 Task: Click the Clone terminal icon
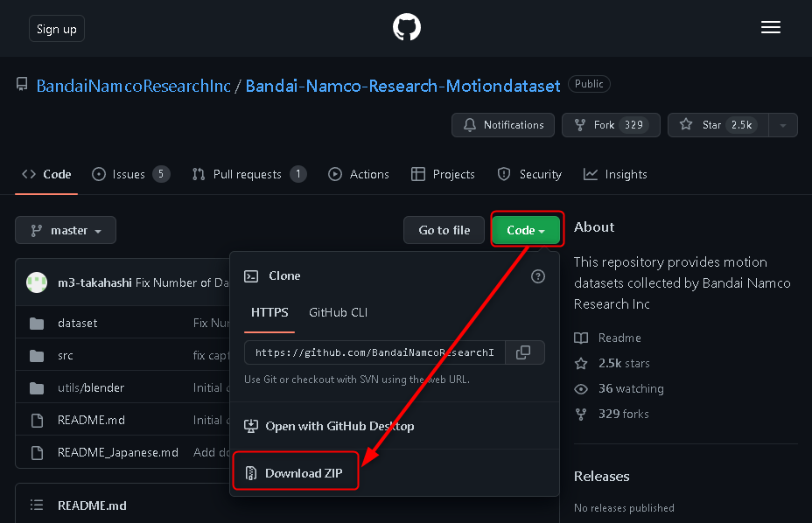(x=251, y=276)
